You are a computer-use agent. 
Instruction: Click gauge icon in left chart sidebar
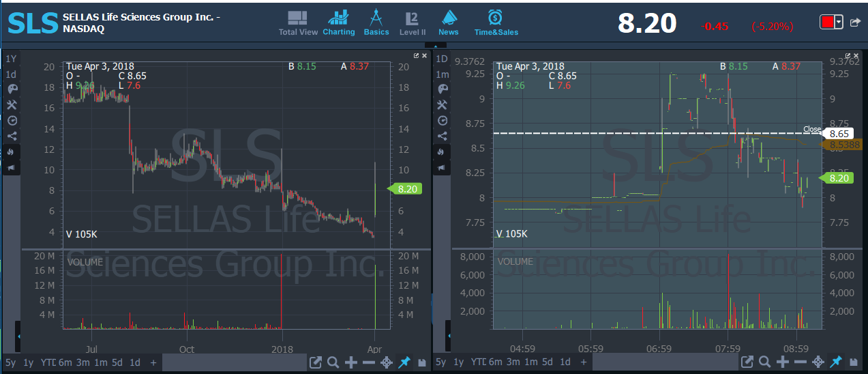(12, 120)
